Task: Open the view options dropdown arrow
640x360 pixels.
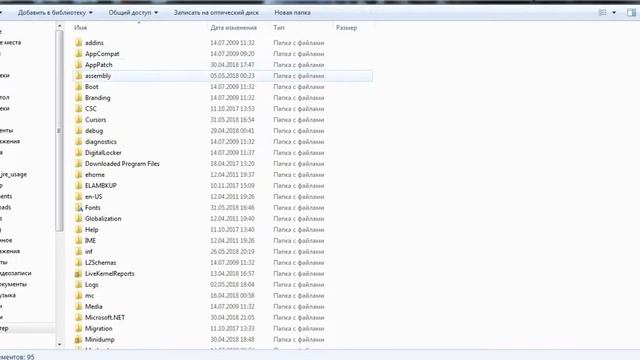Action: pyautogui.click(x=614, y=13)
